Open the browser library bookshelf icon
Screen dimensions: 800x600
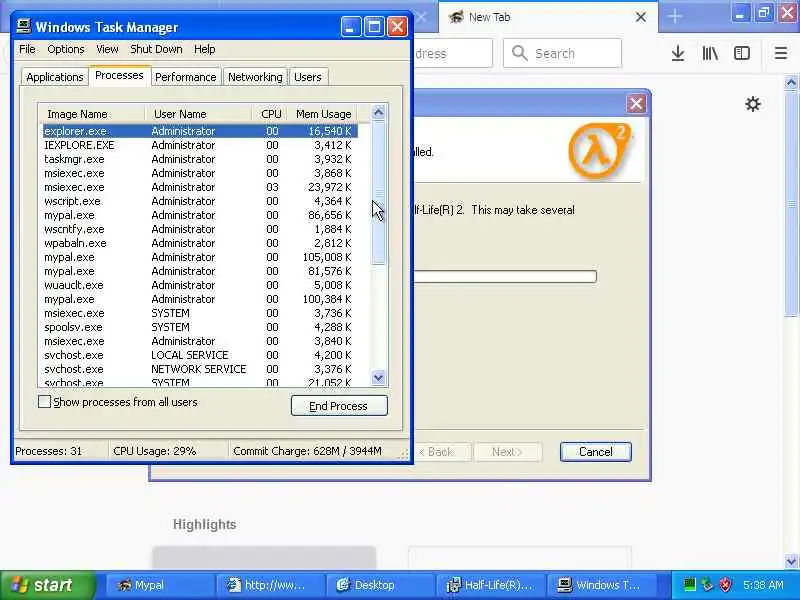click(710, 53)
